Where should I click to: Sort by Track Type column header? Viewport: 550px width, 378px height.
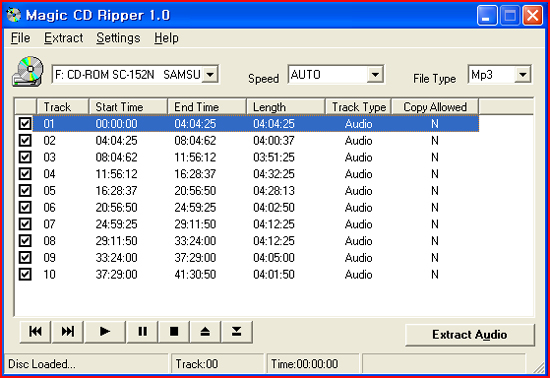click(x=358, y=107)
